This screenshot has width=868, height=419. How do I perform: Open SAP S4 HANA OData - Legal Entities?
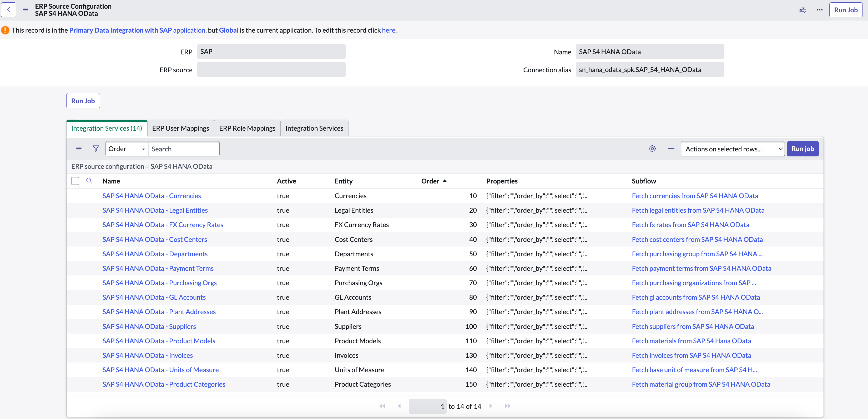coord(155,210)
